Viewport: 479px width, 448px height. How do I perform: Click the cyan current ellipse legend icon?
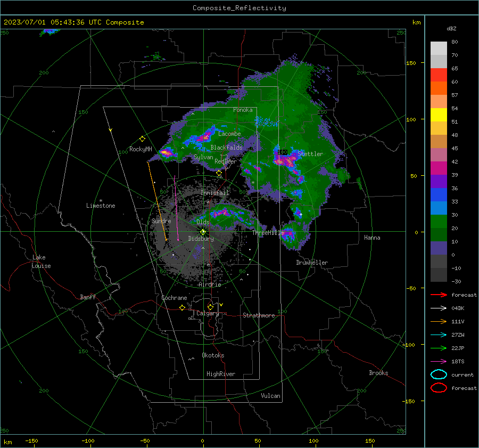(439, 374)
